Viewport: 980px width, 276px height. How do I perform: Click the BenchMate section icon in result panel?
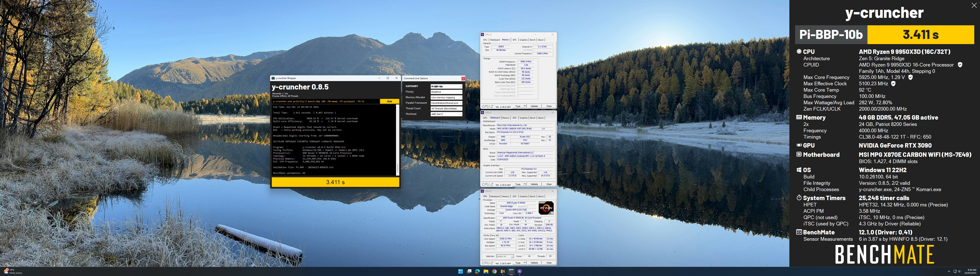[799, 232]
